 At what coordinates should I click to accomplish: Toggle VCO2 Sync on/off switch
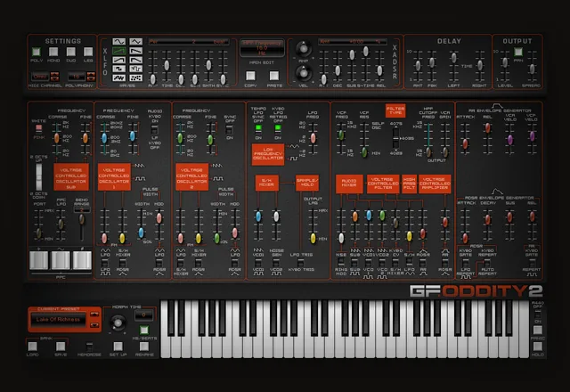point(229,129)
